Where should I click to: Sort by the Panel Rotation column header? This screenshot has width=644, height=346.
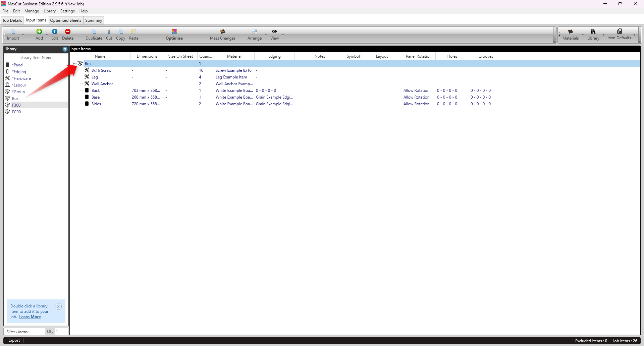419,56
